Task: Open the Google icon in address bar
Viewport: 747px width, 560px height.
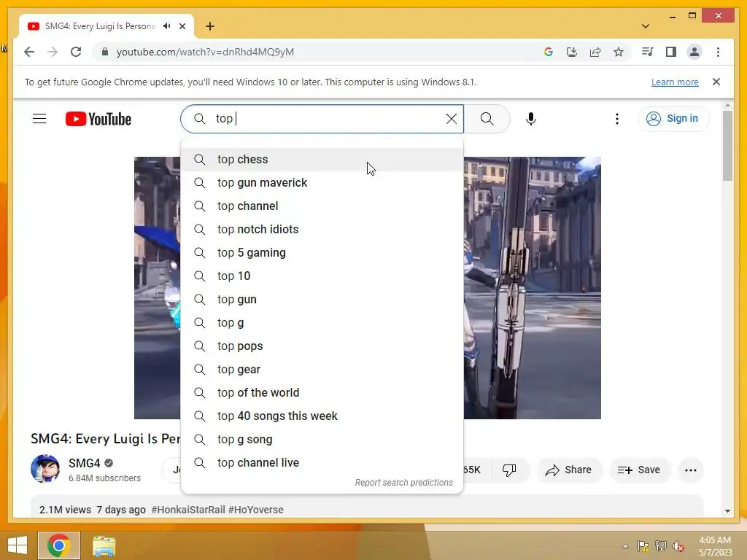Action: click(x=549, y=52)
